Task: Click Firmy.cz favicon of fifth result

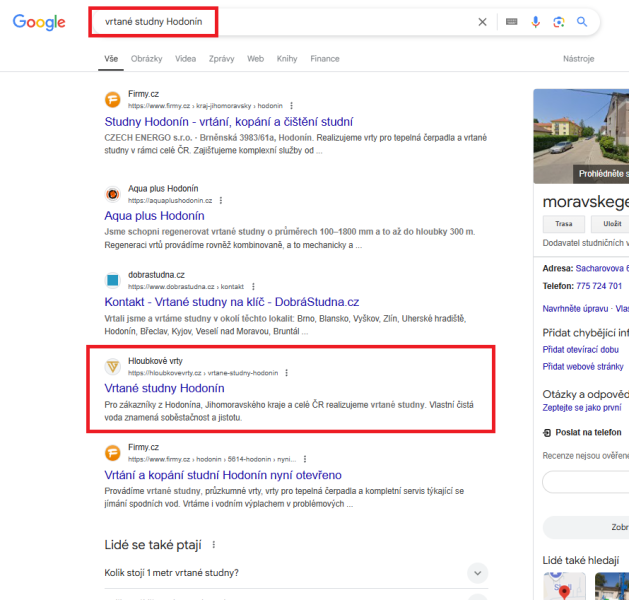Action: (113, 453)
